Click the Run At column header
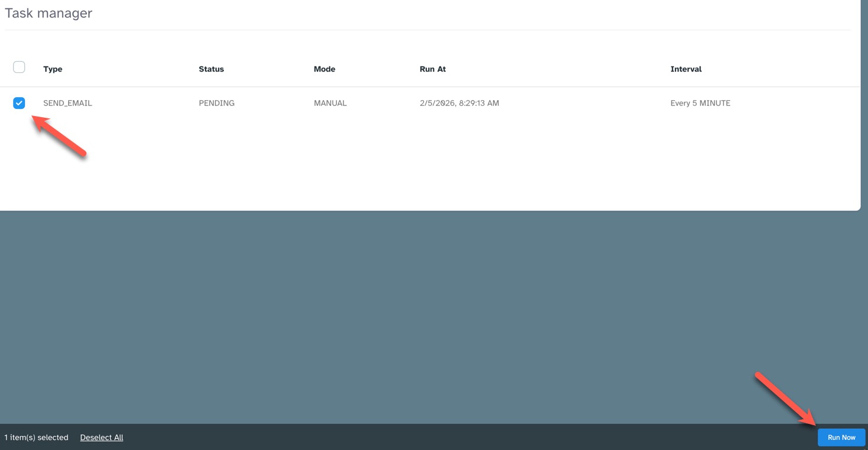Image resolution: width=868 pixels, height=450 pixels. click(432, 69)
